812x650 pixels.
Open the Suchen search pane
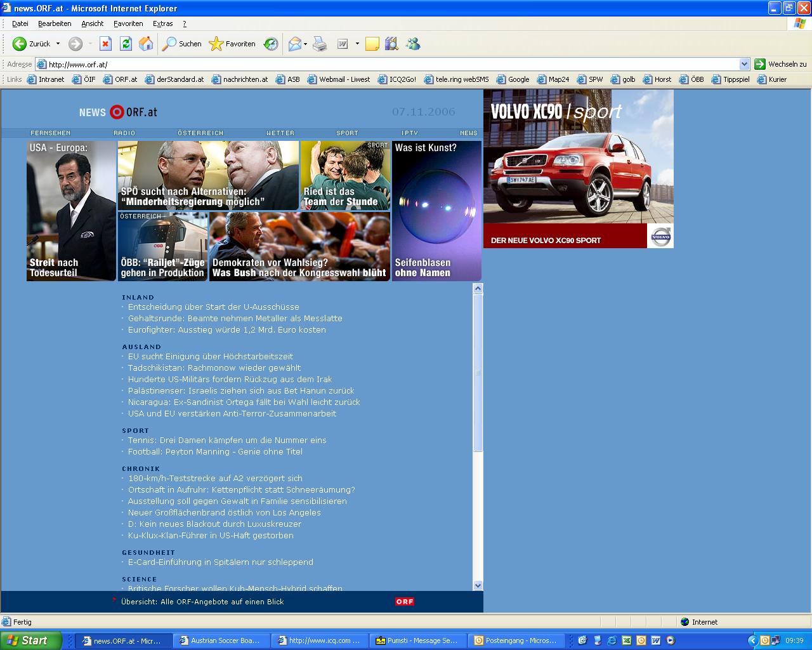tap(182, 44)
